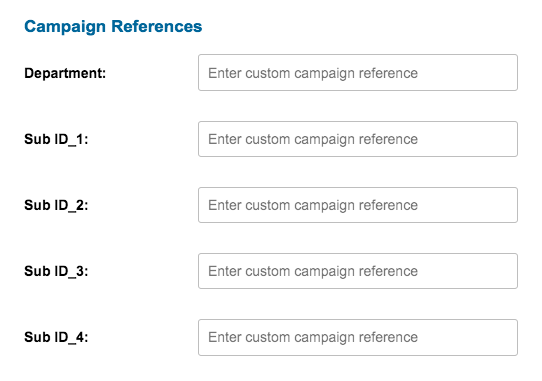Click placeholder text beside Sub ID_4
The height and width of the screenshot is (381, 542).
tap(313, 337)
